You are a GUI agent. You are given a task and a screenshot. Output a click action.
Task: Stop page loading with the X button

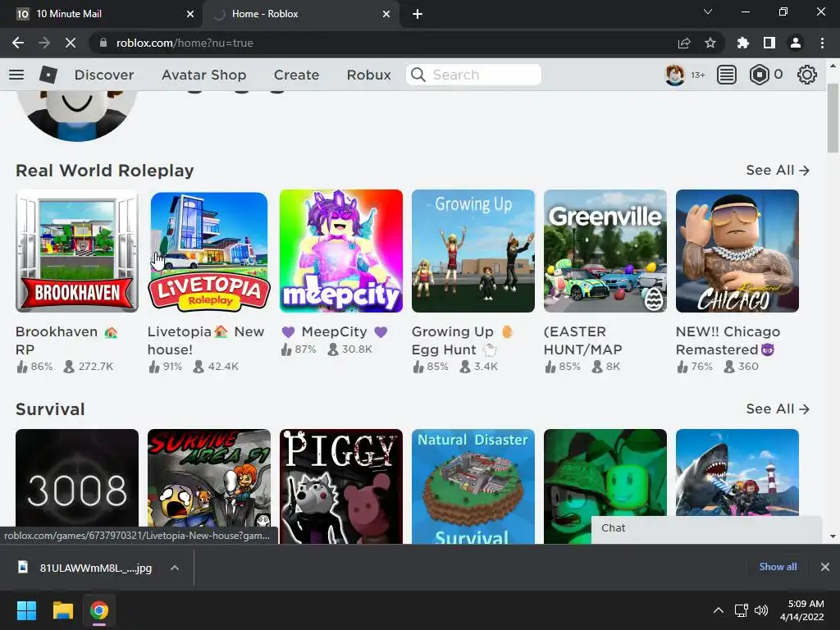(x=71, y=43)
